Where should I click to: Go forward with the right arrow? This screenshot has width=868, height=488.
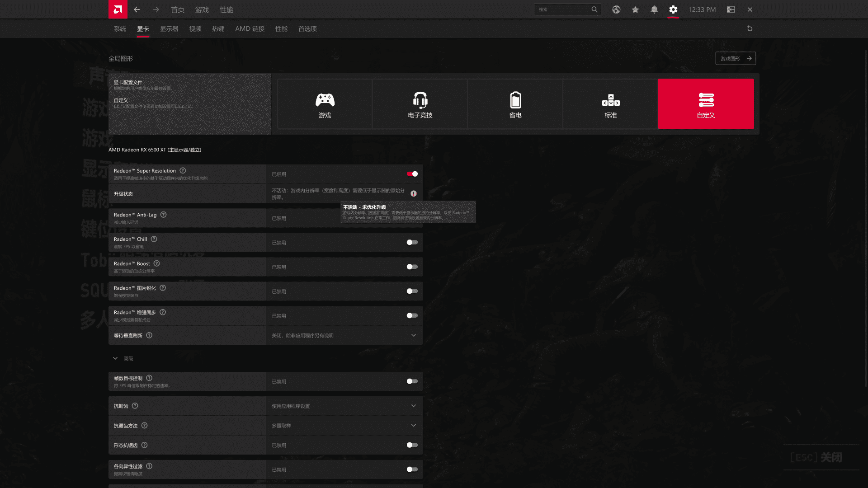tap(156, 9)
